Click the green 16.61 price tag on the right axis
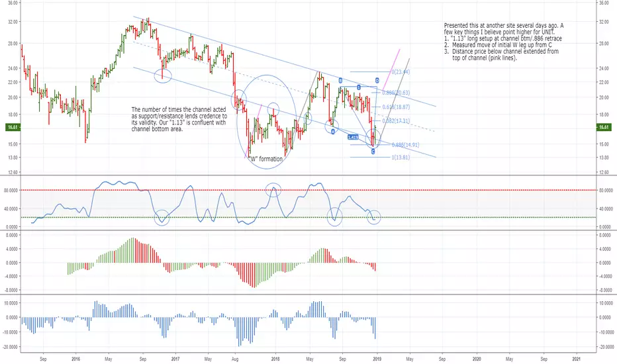 tap(604, 127)
